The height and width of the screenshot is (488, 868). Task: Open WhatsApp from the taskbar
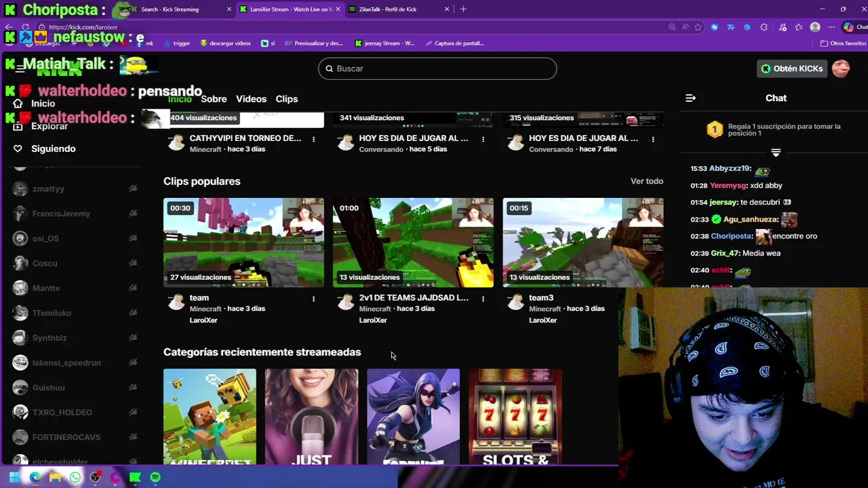click(75, 478)
